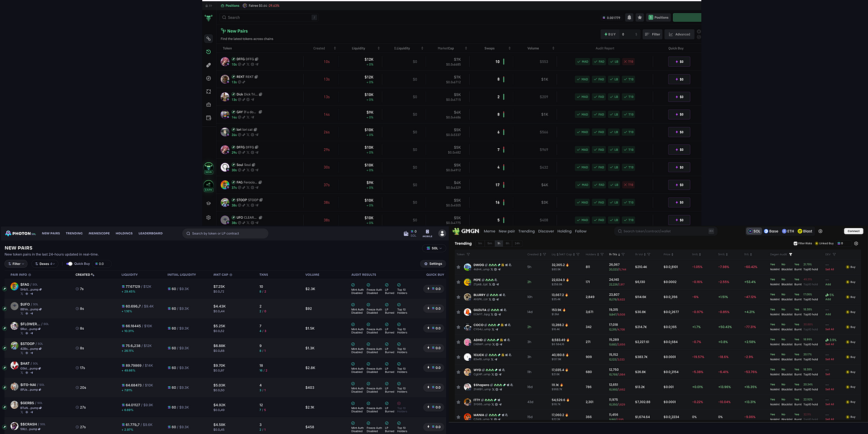Open the history clock icon in left sidebar
Screen dimensions: 868x434
[x=208, y=51]
